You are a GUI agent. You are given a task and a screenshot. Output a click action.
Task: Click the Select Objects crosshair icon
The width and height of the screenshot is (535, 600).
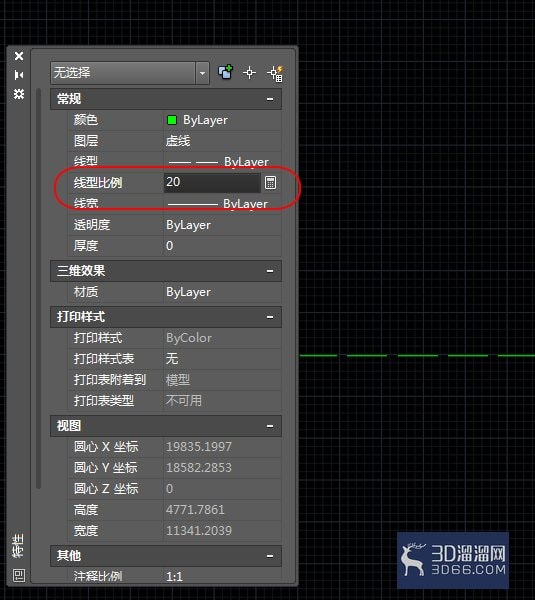click(250, 72)
